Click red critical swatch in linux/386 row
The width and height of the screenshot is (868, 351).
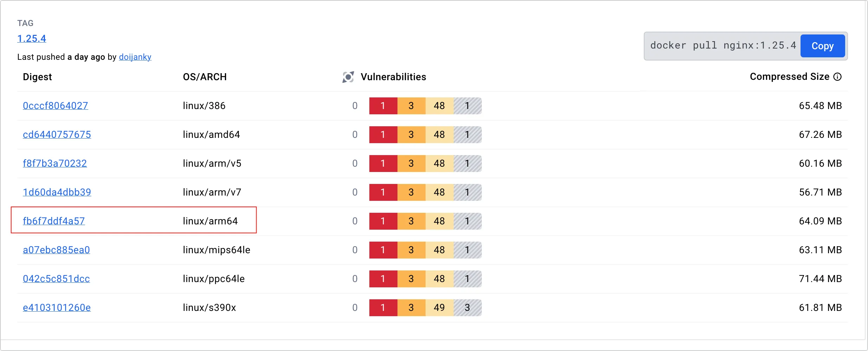[383, 106]
